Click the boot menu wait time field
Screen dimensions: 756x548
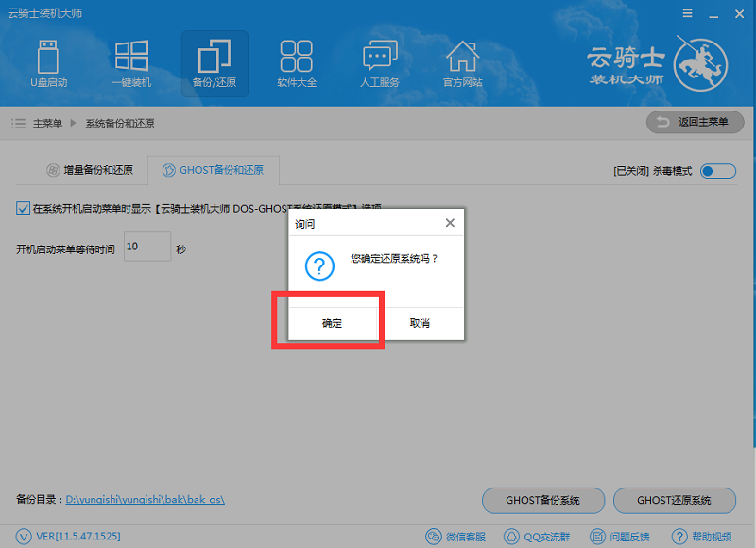click(x=147, y=247)
